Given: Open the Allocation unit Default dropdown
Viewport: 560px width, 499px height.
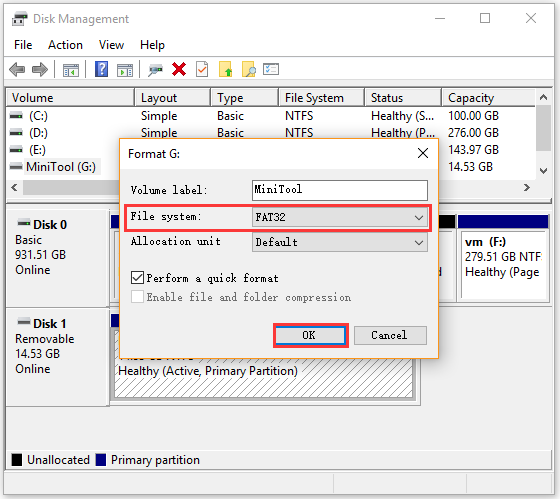Looking at the screenshot, I should pyautogui.click(x=340, y=242).
